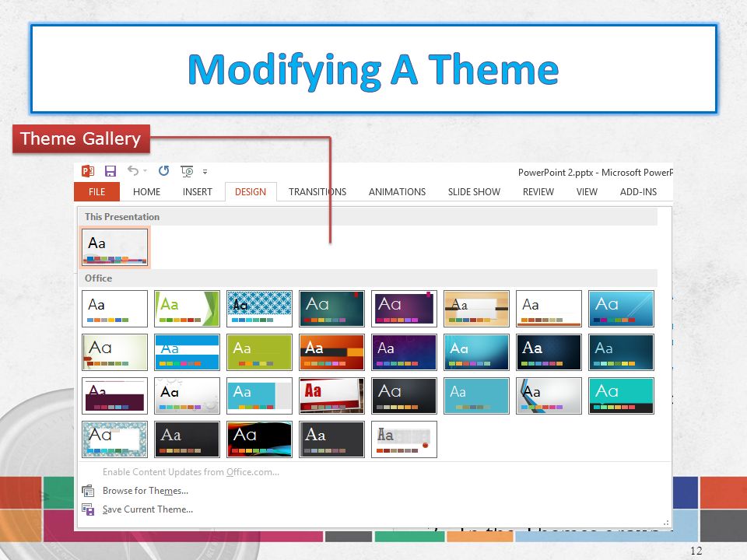
Task: Click the Office section header
Action: (x=367, y=278)
